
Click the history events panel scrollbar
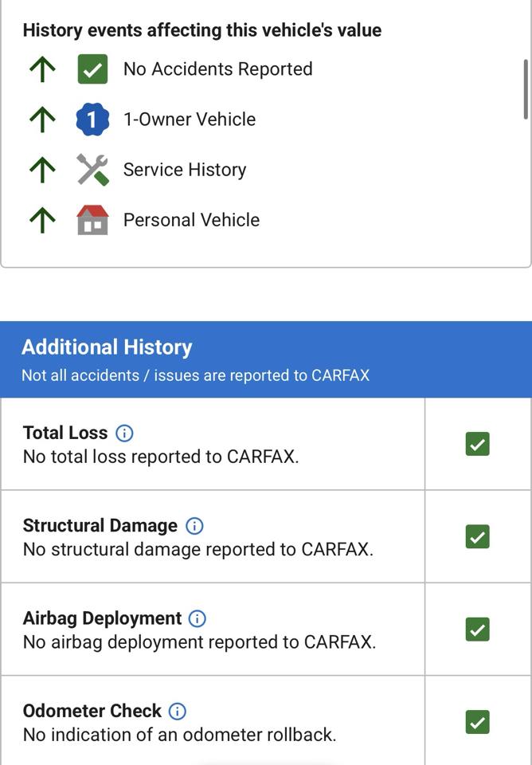point(525,89)
